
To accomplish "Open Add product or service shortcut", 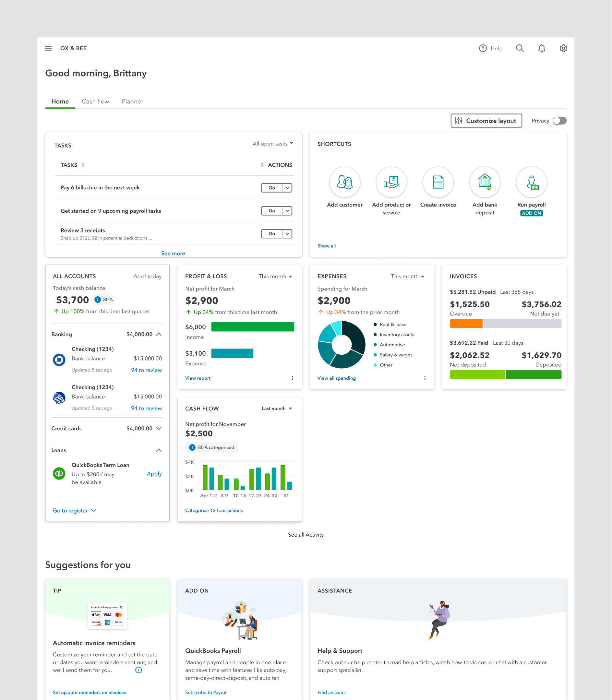I will click(391, 182).
